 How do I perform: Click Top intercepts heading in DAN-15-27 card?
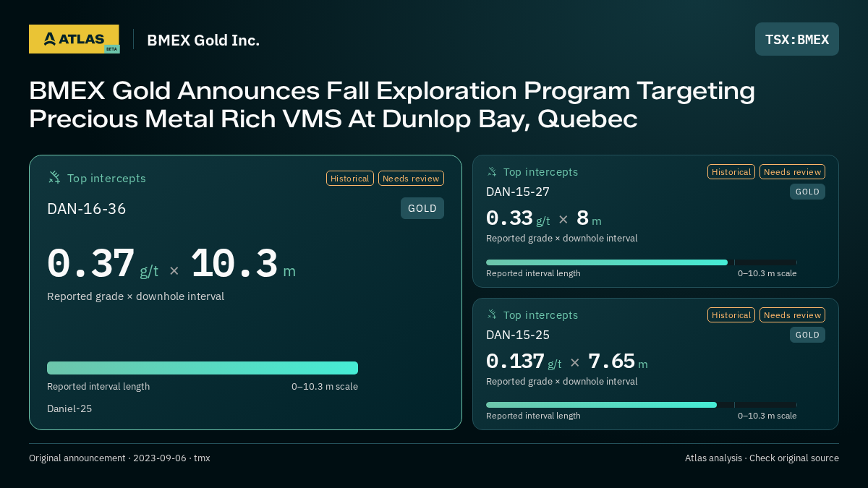pyautogui.click(x=540, y=172)
